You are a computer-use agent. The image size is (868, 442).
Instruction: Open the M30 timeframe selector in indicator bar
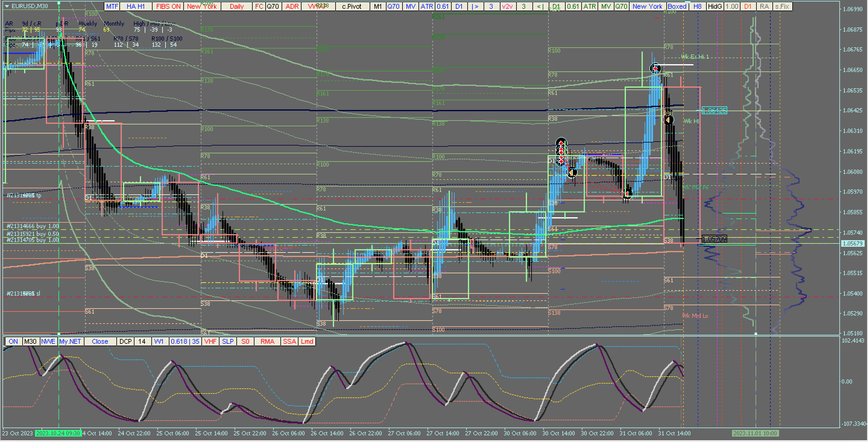coord(30,341)
